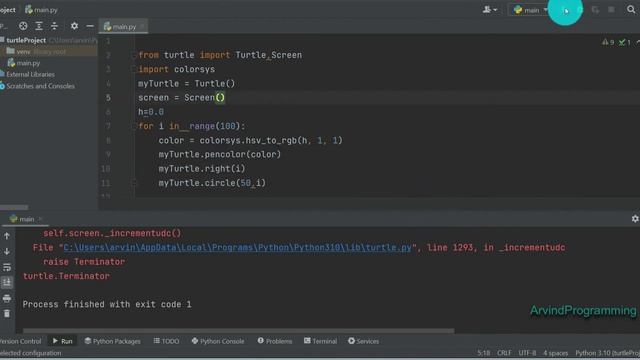Open Run panel gear settings
Image resolution: width=640 pixels, height=360 pixels.
(x=635, y=219)
